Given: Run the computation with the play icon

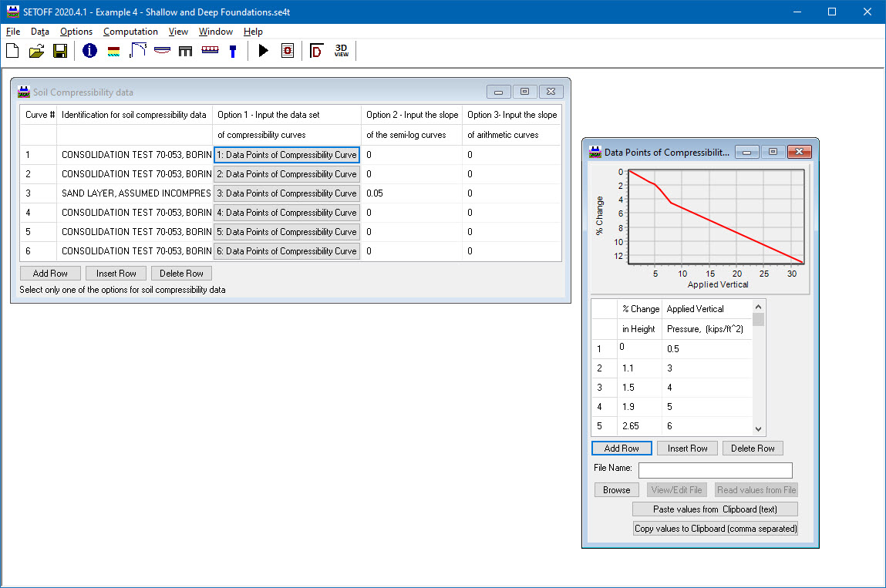Looking at the screenshot, I should [x=264, y=52].
